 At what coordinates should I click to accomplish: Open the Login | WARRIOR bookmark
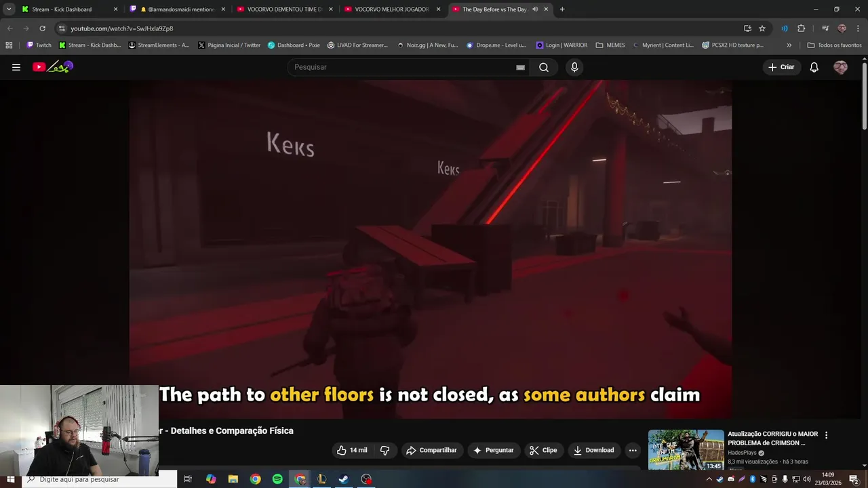click(x=561, y=45)
